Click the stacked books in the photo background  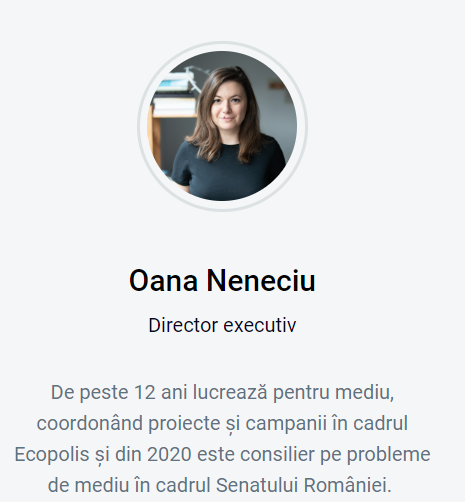174,95
